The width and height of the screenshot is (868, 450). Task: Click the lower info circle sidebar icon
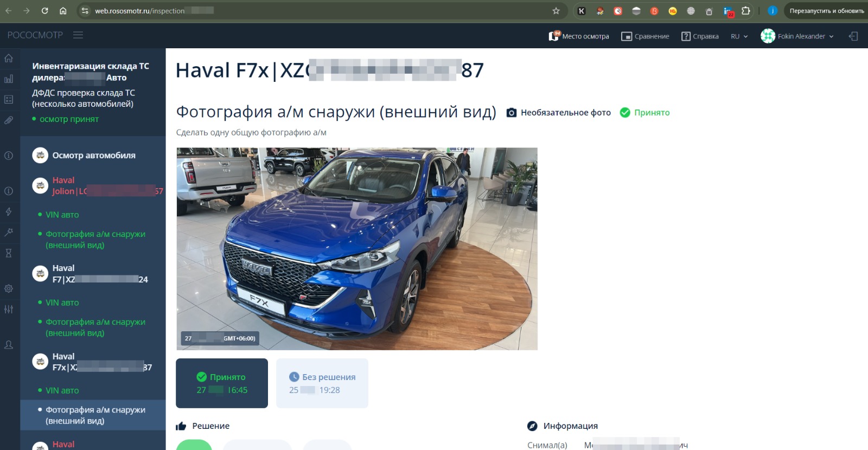click(x=9, y=191)
